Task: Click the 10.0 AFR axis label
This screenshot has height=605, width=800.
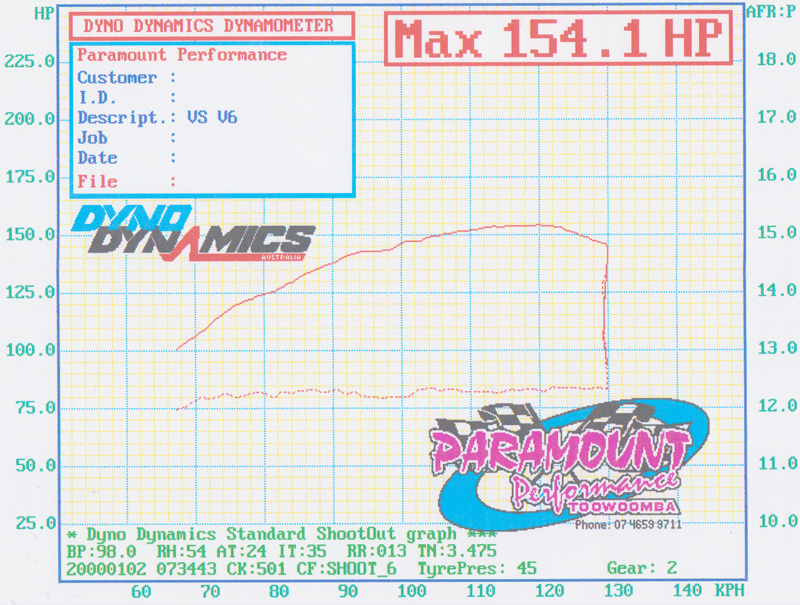Action: pyautogui.click(x=778, y=521)
